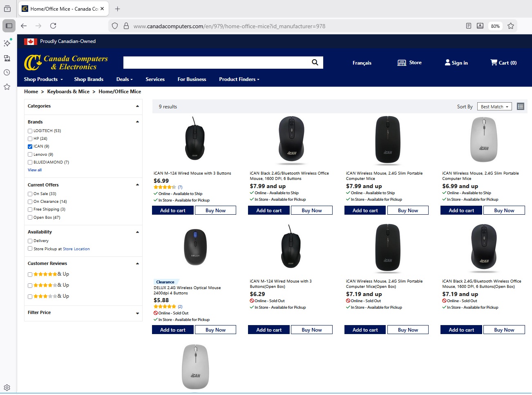Collapse the Categories section
This screenshot has height=395, width=532.
coord(137,106)
